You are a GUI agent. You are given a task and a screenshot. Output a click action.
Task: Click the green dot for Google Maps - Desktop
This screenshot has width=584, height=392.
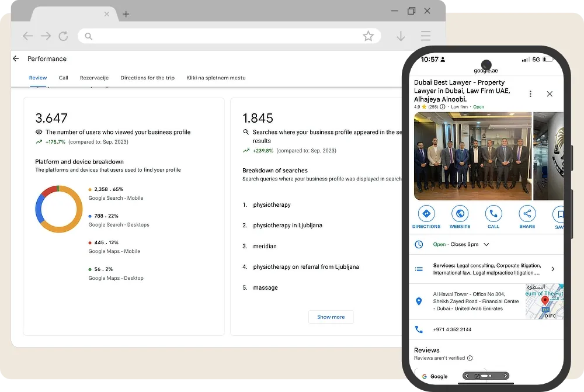(90, 269)
